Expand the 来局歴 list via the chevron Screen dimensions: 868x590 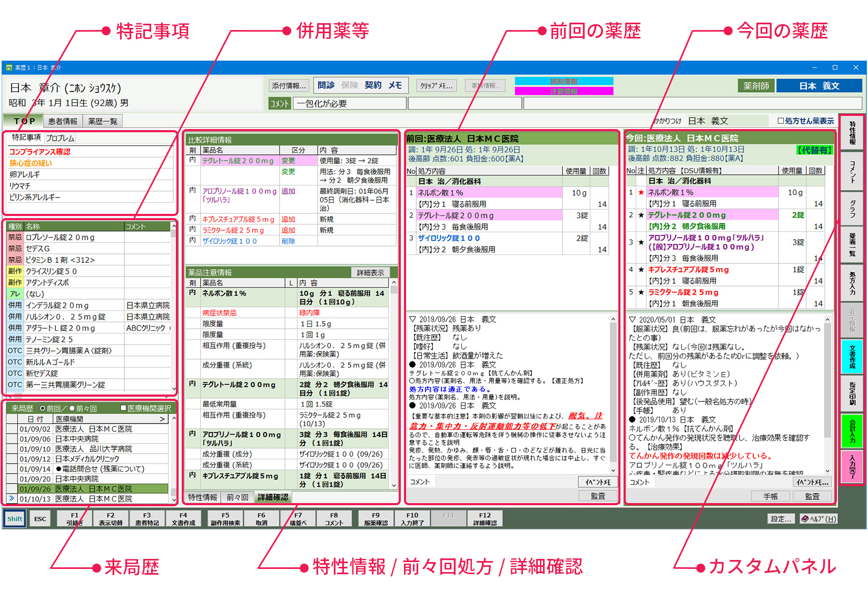[x=12, y=498]
